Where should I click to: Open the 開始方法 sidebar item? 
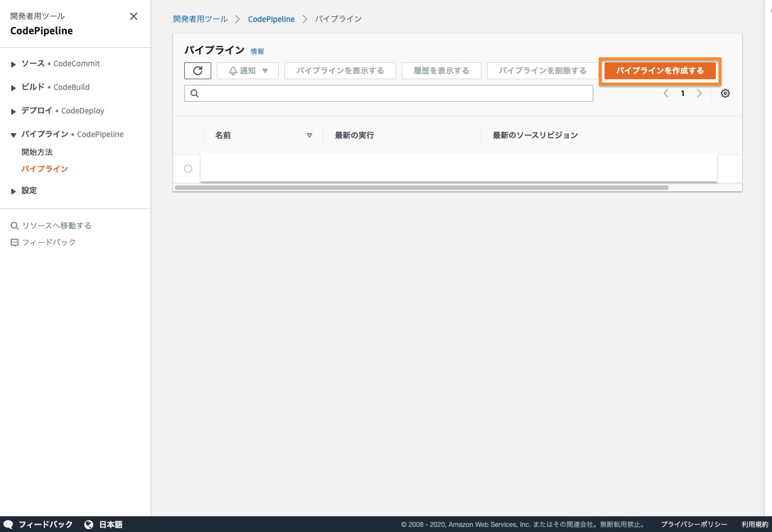pyautogui.click(x=37, y=152)
